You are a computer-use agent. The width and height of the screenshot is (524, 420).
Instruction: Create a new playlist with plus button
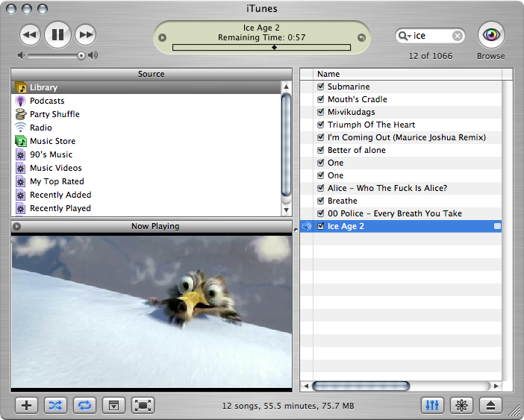click(x=27, y=405)
